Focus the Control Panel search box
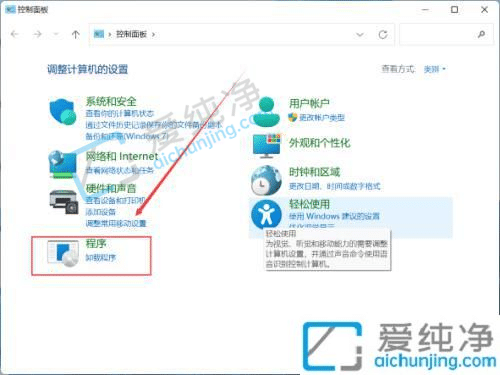 (x=446, y=34)
